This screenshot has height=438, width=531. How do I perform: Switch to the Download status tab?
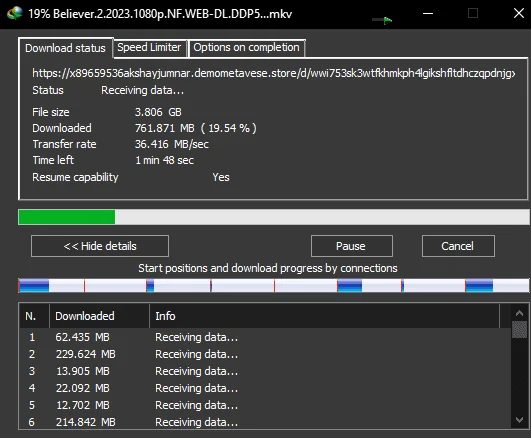65,48
